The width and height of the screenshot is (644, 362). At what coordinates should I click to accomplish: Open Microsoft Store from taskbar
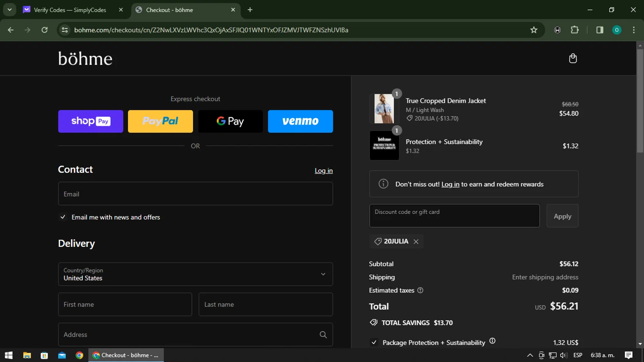(44, 355)
